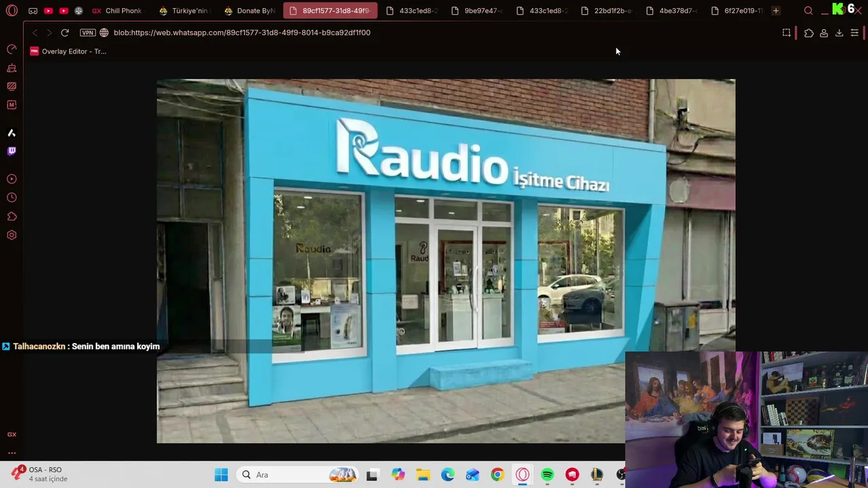Image resolution: width=868 pixels, height=488 pixels.
Task: Open Overlay Editor bookmark
Action: pos(68,52)
